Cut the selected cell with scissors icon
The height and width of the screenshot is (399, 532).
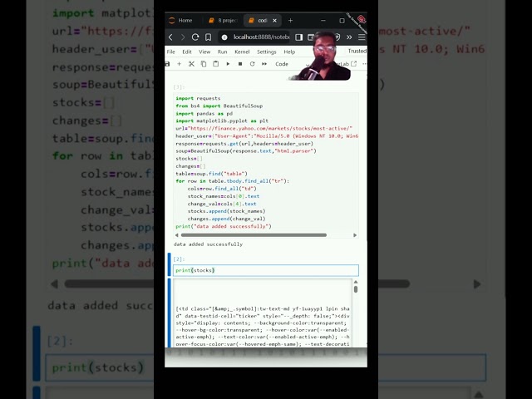click(191, 64)
